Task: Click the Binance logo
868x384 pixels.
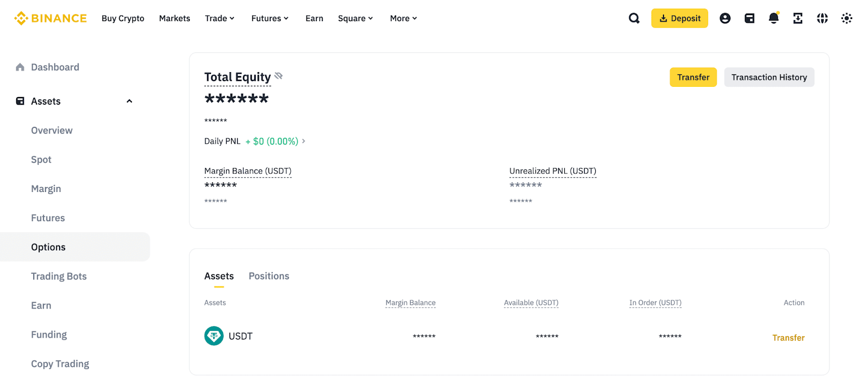Action: tap(50, 18)
